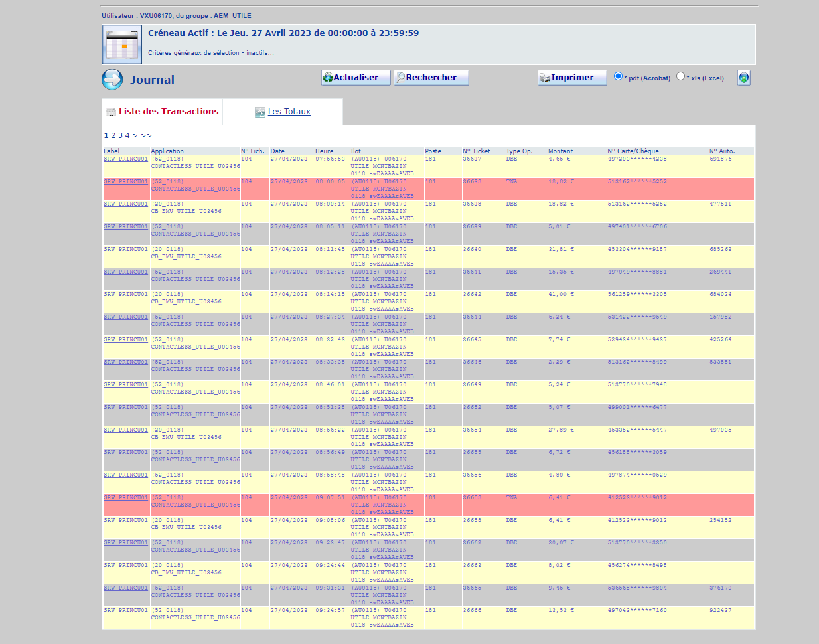This screenshot has height=644, width=819.
Task: Switch to the Les Totaux tab
Action: [x=289, y=112]
